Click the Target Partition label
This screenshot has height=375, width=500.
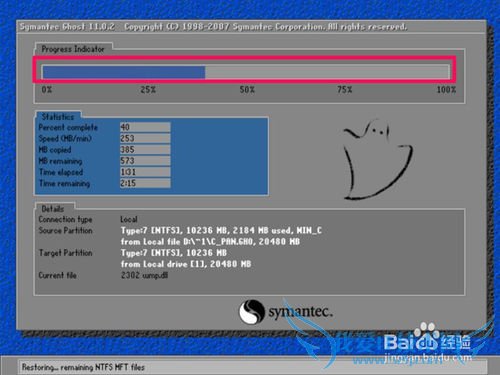(65, 253)
